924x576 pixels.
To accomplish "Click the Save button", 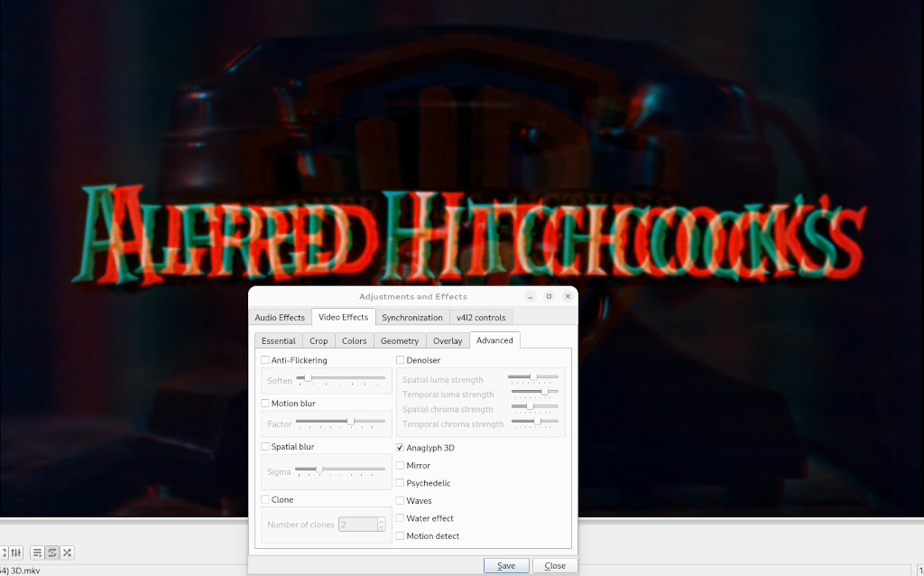I will [506, 565].
